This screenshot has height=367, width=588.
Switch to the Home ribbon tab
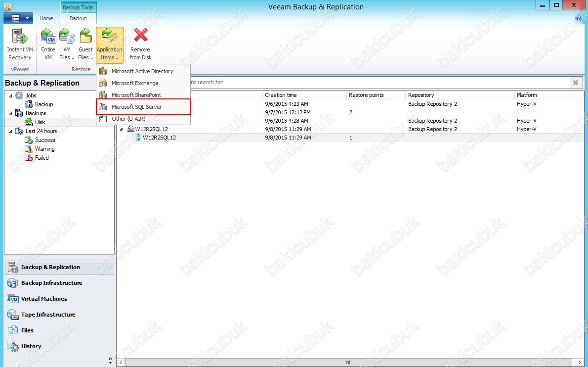pos(46,18)
